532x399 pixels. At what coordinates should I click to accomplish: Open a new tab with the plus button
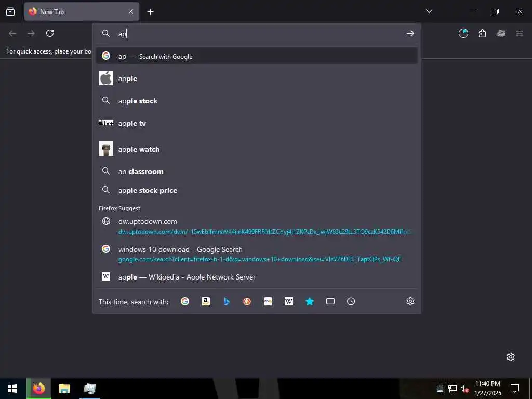coord(150,12)
